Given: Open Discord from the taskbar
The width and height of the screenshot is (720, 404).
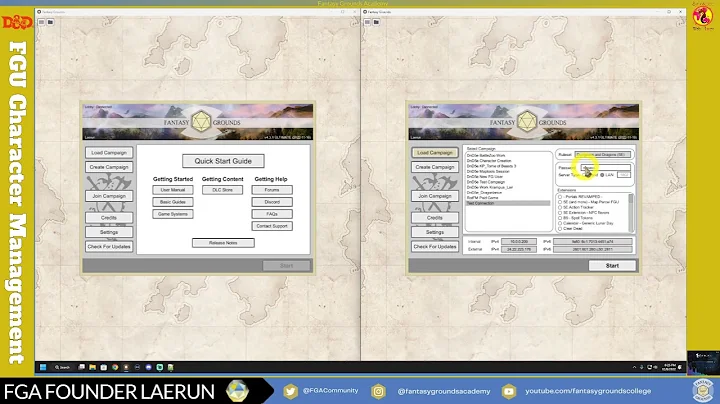Looking at the screenshot, I should pyautogui.click(x=148, y=367).
